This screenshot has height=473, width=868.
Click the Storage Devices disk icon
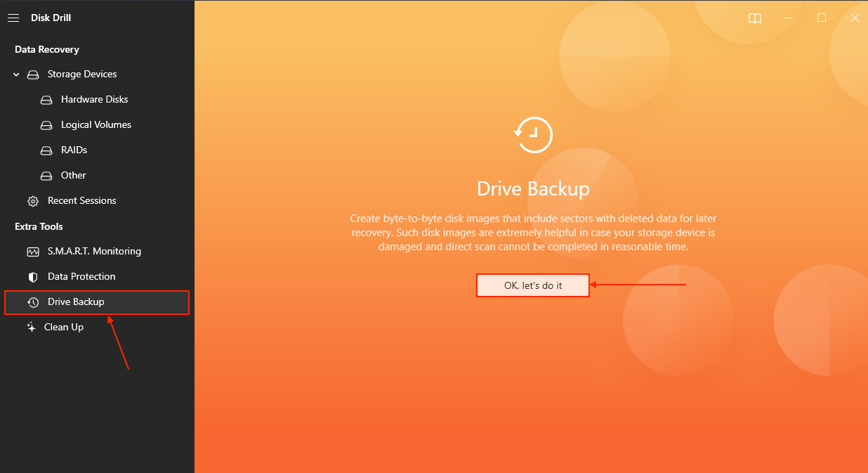(33, 74)
